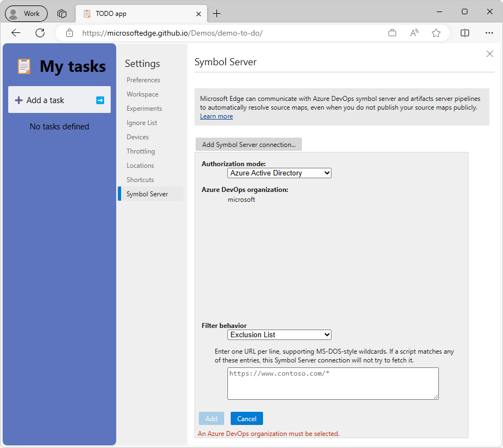Open the Filter behavior dropdown
The image size is (503, 448).
pyautogui.click(x=279, y=334)
